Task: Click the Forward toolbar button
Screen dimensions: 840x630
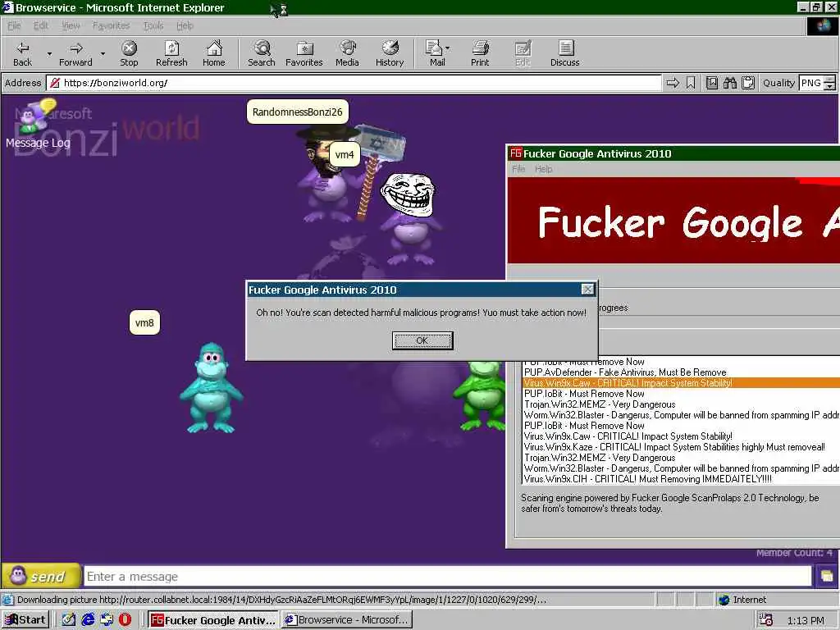Action: point(75,53)
